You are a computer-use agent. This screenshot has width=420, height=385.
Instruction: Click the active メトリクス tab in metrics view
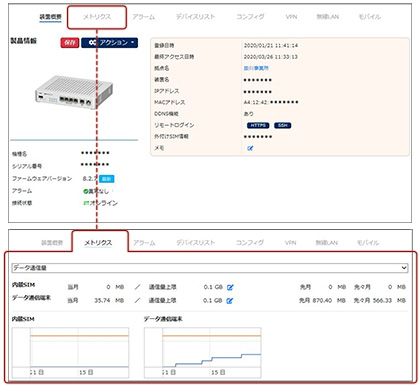pos(98,243)
